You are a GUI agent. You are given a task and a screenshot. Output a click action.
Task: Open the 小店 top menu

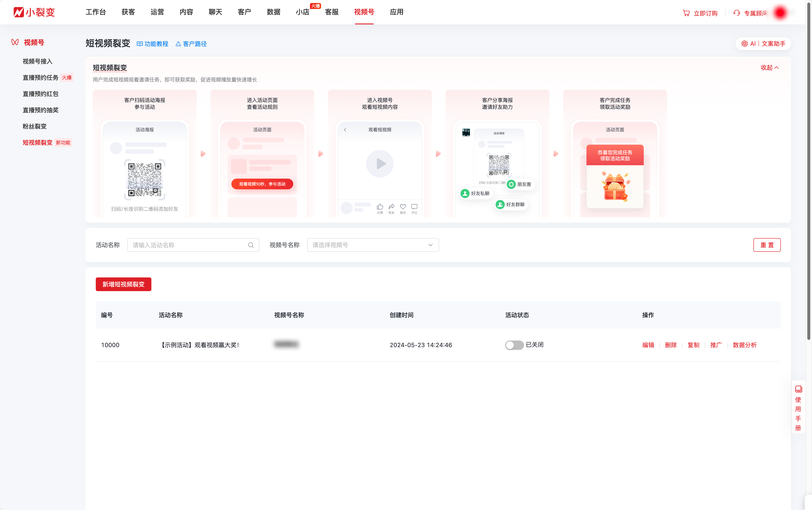(x=303, y=12)
